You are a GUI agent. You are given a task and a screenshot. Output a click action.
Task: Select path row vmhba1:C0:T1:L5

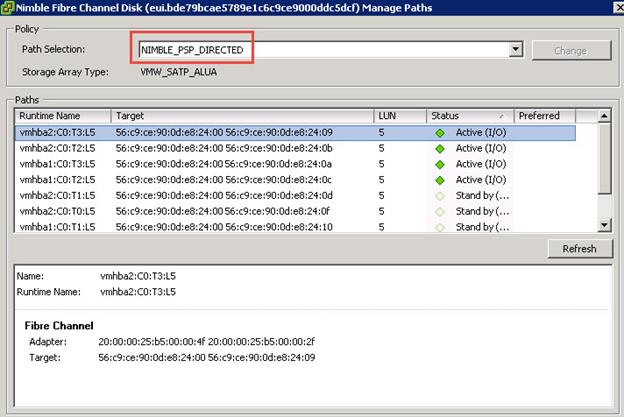(295, 227)
